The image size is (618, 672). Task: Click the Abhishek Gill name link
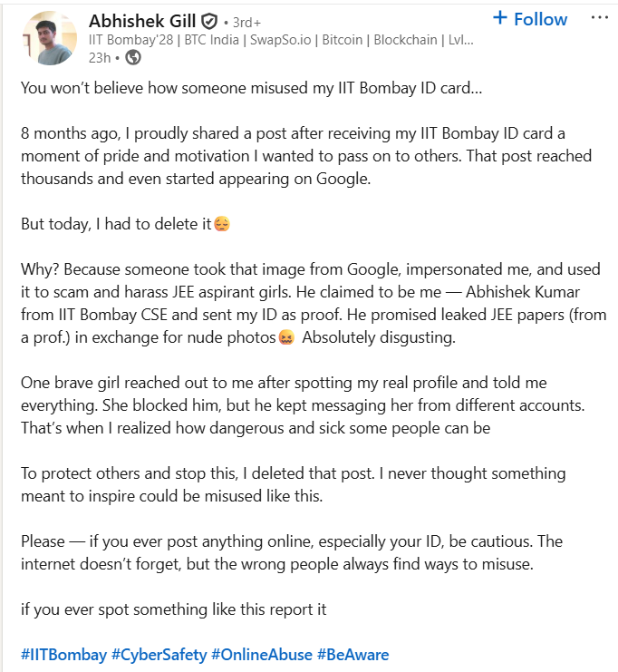142,20
